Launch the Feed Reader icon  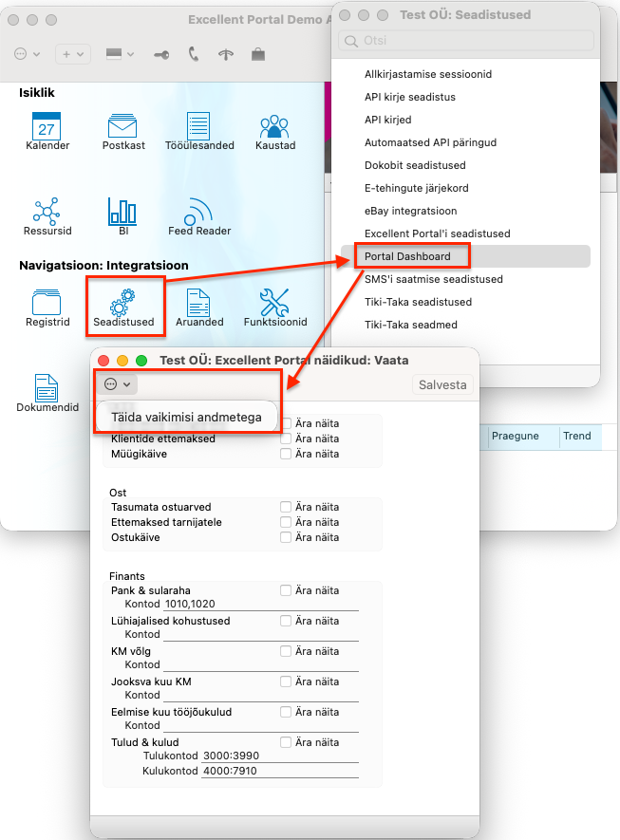coord(198,213)
